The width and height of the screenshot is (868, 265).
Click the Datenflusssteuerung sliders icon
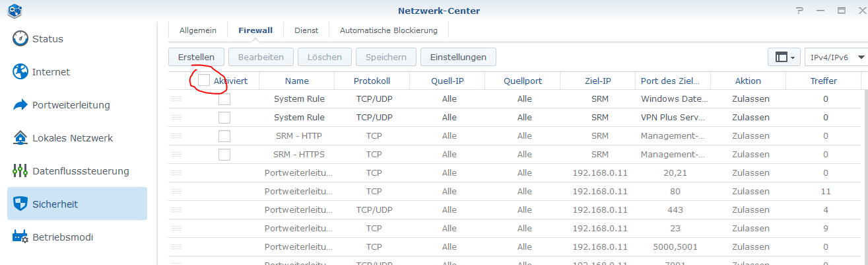tap(20, 171)
